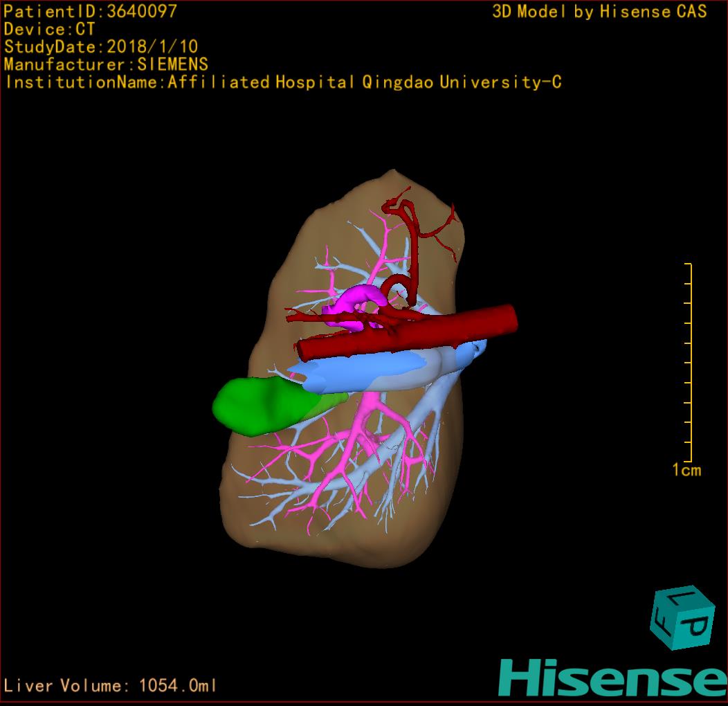
Task: Click the StudyDate:2018/1/10 label
Action: click(x=101, y=47)
